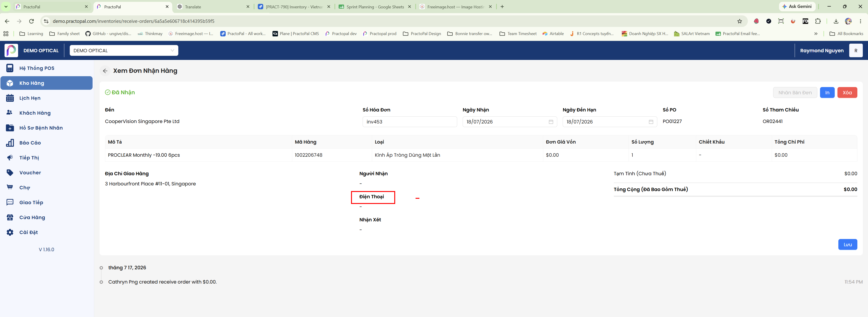This screenshot has height=317, width=868.
Task: Open the Hệ Thống POS calculator icon
Action: (10, 68)
